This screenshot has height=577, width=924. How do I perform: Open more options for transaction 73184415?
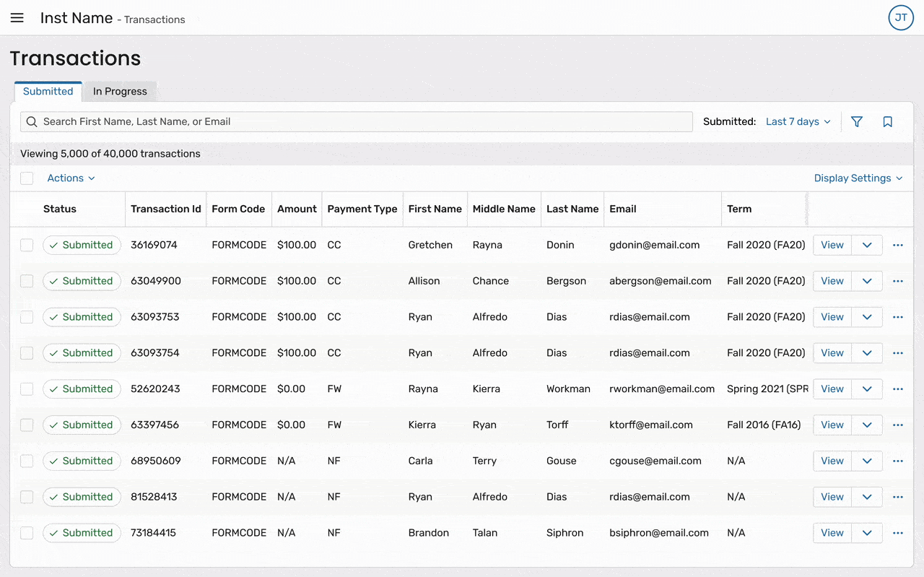(x=898, y=533)
